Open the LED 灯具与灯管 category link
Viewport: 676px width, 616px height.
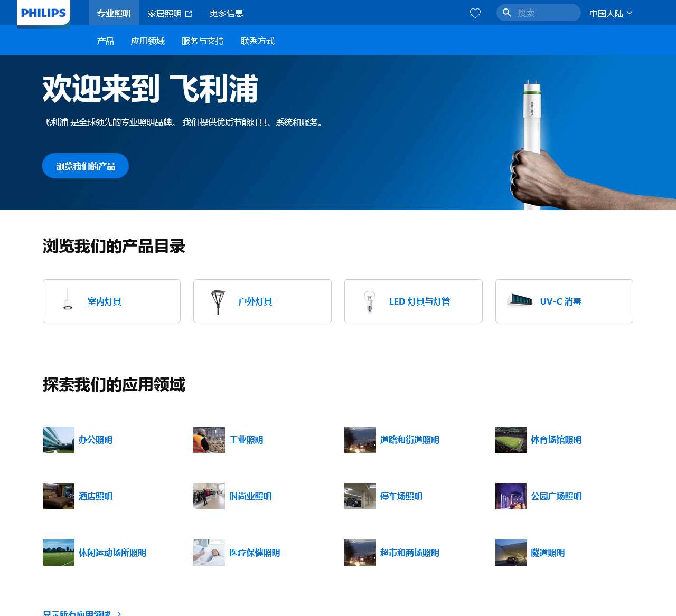point(414,301)
